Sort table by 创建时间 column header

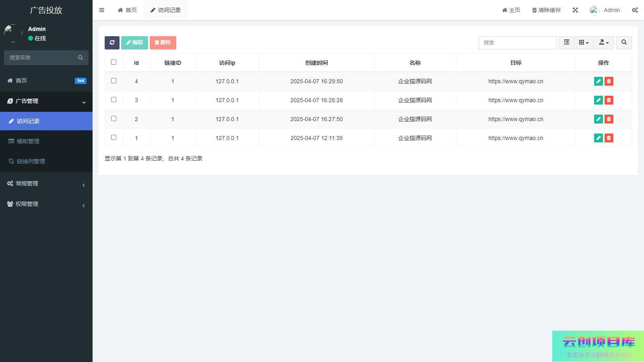(x=316, y=63)
